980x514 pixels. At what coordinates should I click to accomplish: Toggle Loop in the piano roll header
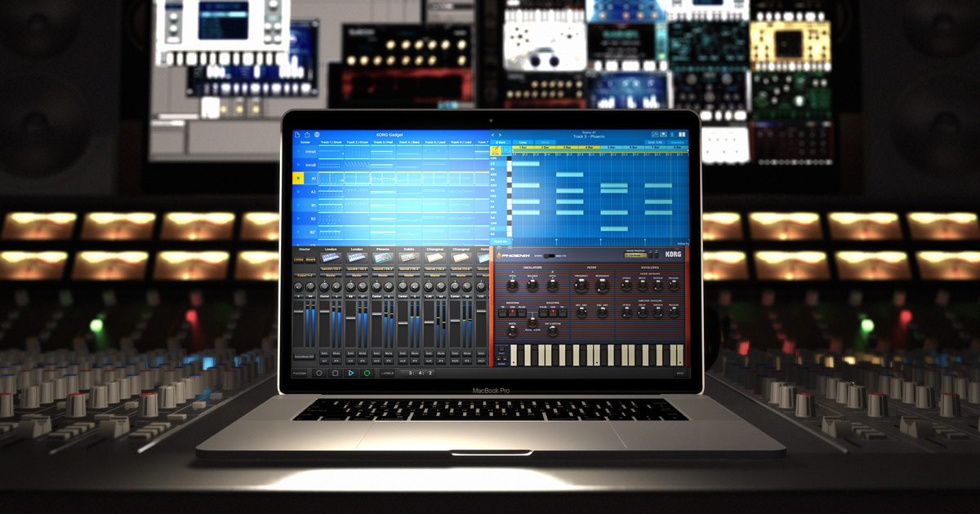point(523,142)
